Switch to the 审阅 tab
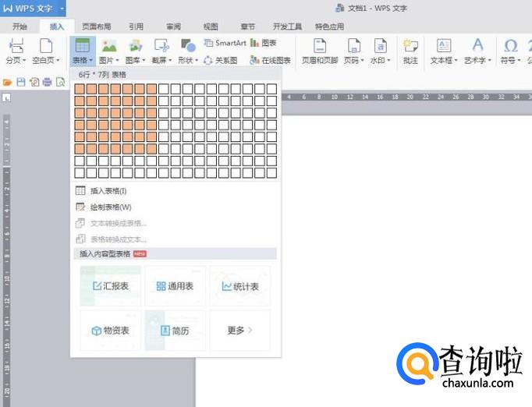532x407 pixels. click(173, 27)
